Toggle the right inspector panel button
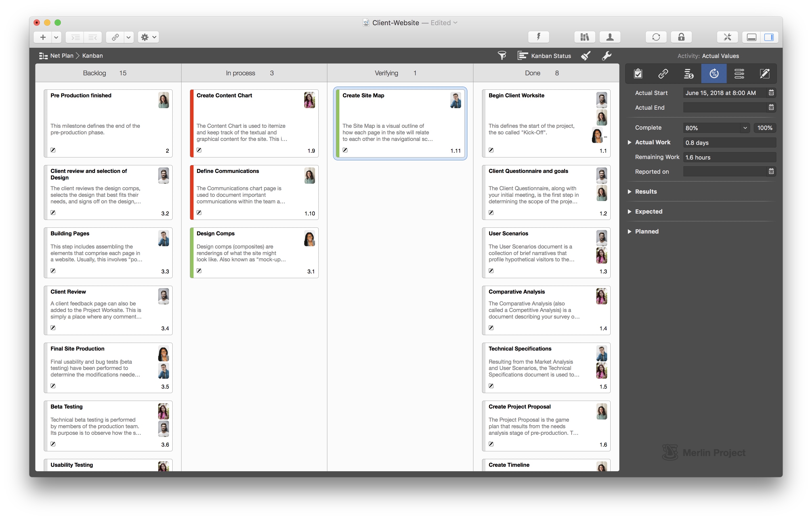The image size is (812, 519). click(770, 37)
